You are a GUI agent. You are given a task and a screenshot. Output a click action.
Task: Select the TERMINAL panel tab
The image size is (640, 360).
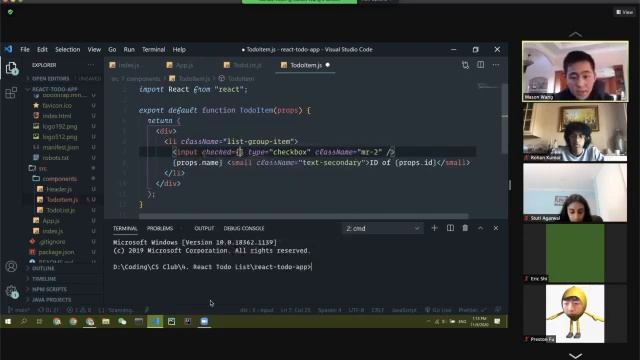pos(125,229)
